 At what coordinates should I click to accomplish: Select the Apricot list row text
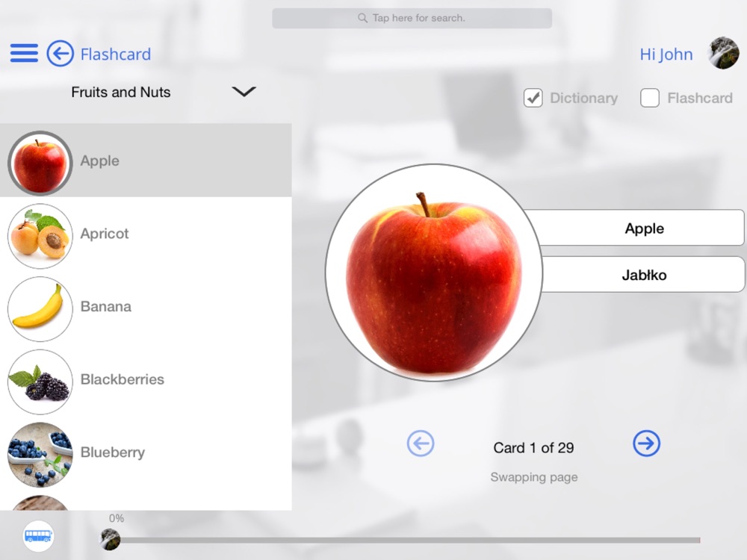[105, 233]
